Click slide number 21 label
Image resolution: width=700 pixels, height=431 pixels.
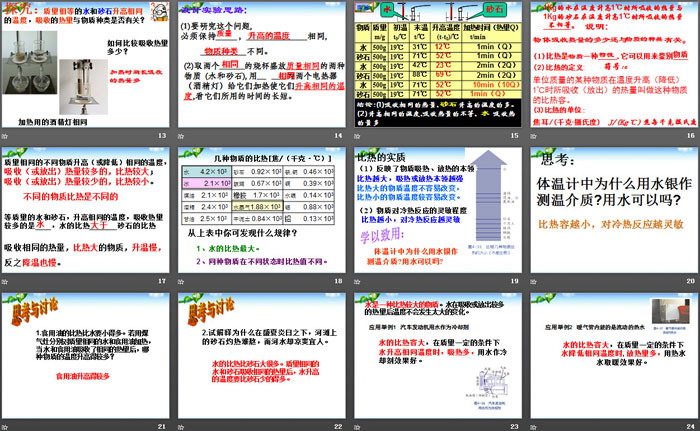pos(162,427)
